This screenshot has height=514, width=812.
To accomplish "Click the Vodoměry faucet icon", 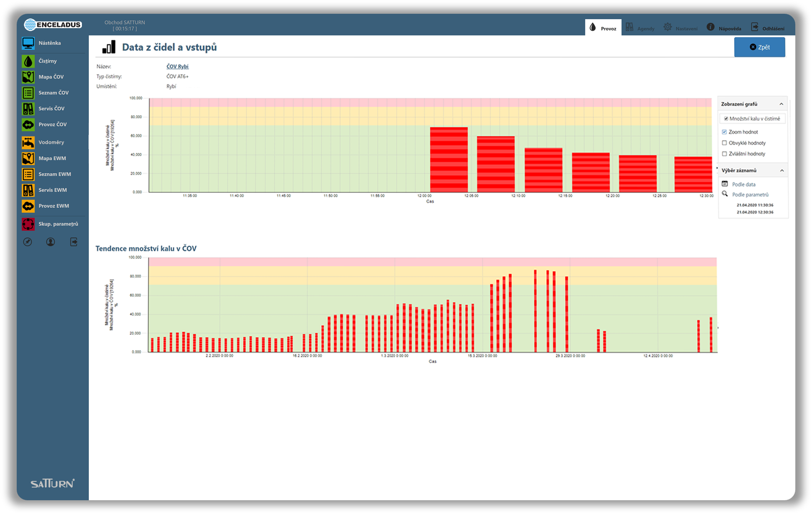I will (x=28, y=142).
